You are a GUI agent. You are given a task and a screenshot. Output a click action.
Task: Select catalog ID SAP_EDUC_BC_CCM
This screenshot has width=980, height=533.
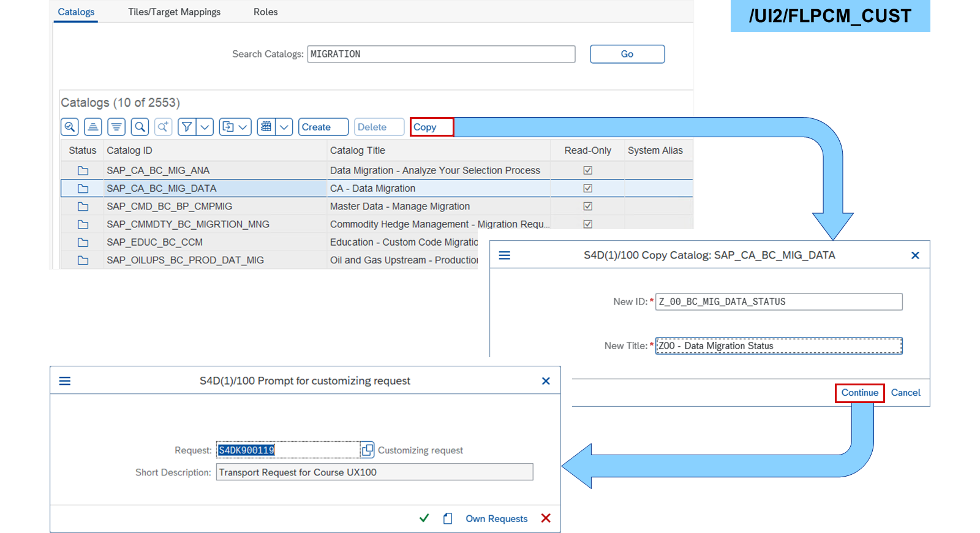(154, 242)
